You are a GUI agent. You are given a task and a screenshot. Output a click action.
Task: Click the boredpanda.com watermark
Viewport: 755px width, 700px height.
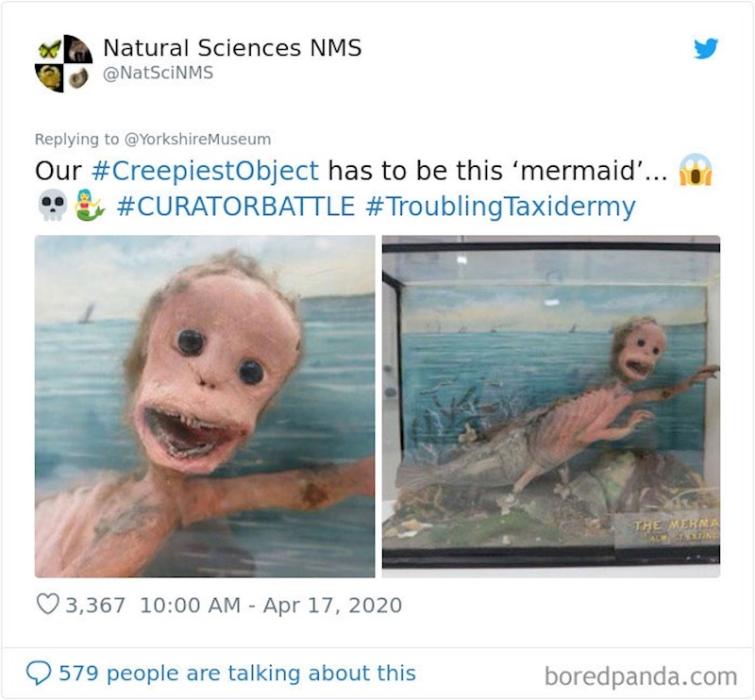click(x=640, y=675)
